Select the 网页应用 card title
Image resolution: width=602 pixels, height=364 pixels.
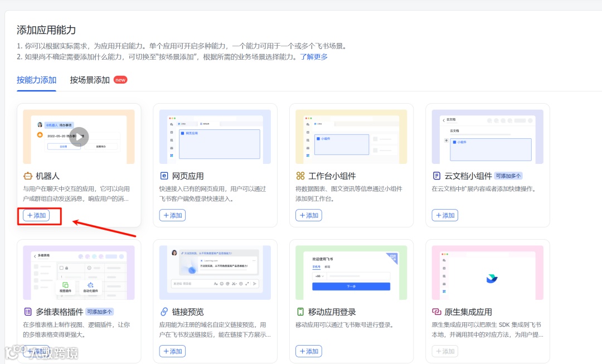[x=188, y=176]
